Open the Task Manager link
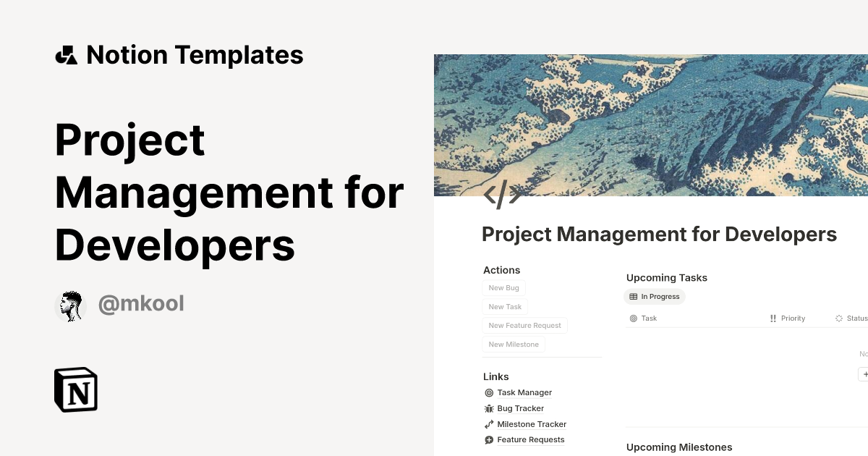The width and height of the screenshot is (868, 456). (x=524, y=393)
